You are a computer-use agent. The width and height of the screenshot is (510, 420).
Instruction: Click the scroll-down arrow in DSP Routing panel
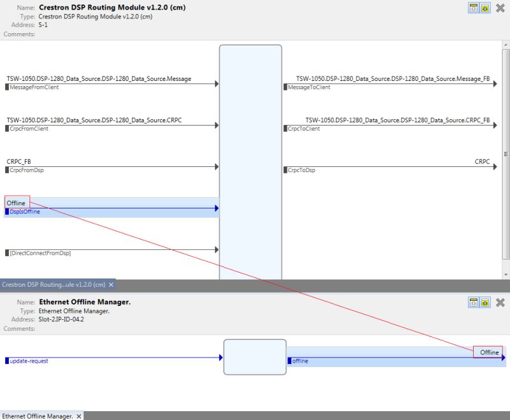coord(506,275)
